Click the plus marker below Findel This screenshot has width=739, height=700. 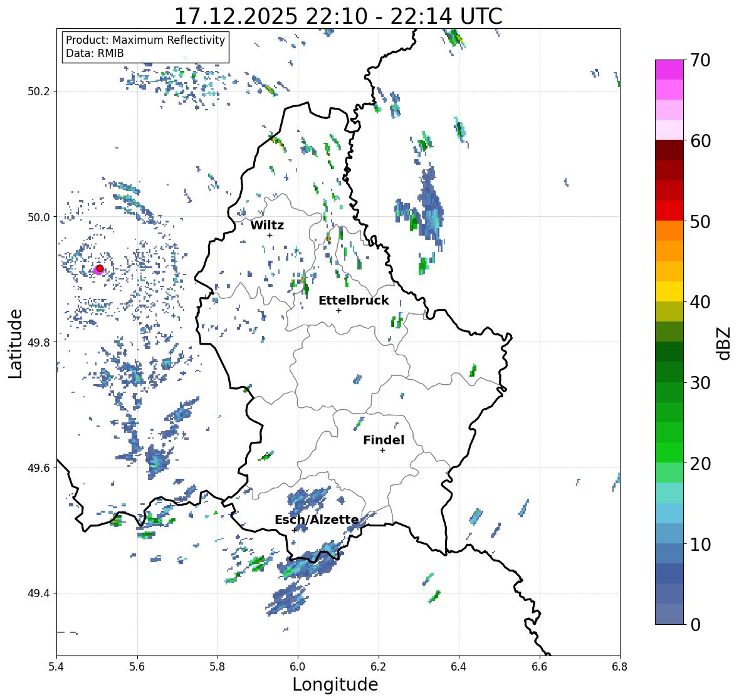coord(382,451)
